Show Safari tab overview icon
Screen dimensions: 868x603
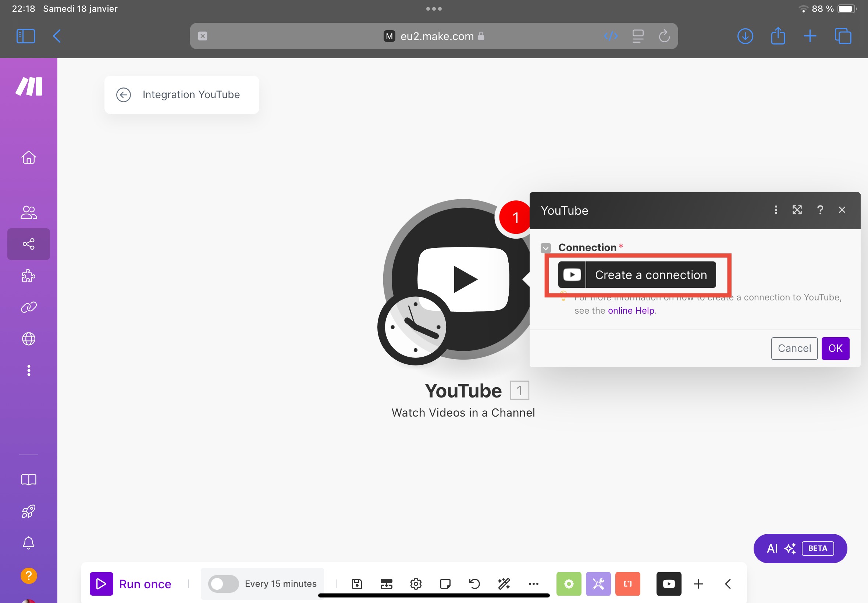(843, 36)
